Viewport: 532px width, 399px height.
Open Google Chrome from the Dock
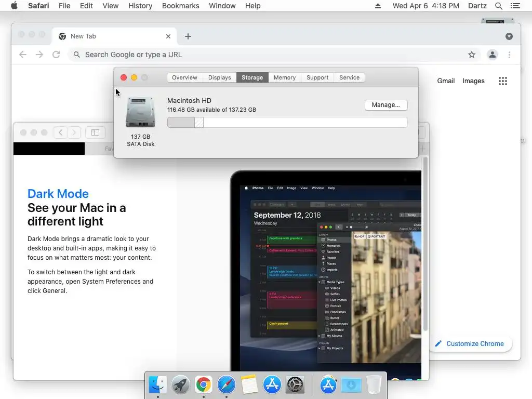(203, 384)
